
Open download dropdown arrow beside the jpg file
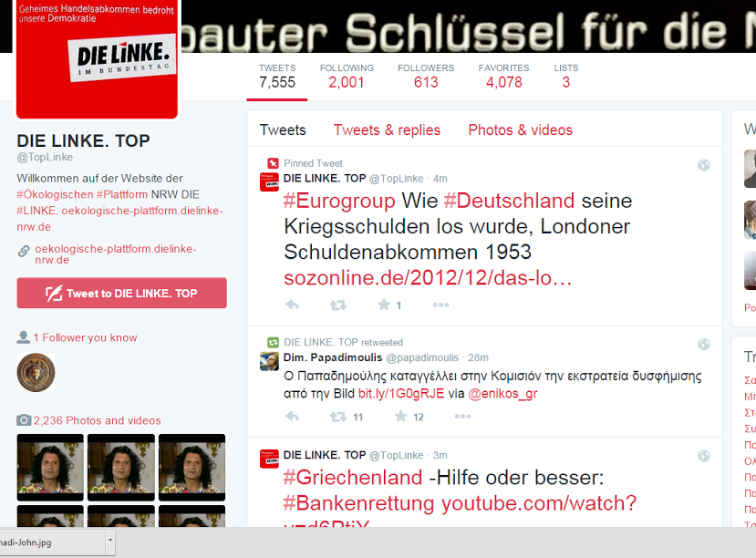pos(110,540)
